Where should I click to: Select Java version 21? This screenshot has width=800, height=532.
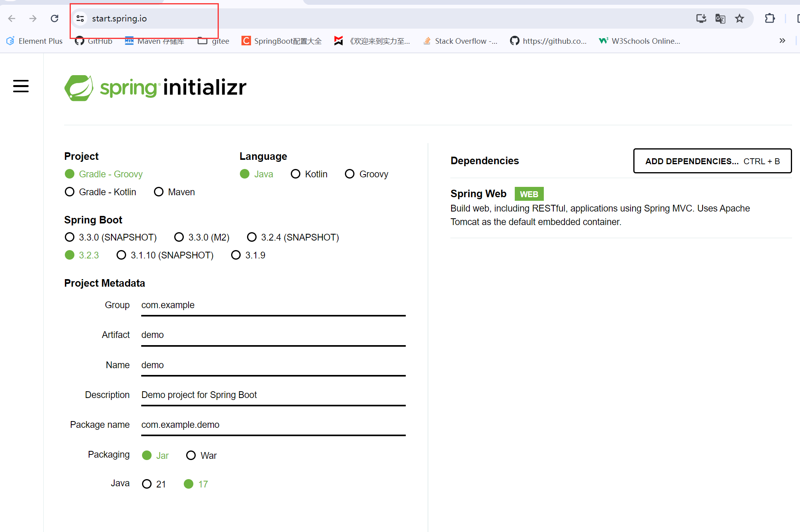click(x=147, y=484)
